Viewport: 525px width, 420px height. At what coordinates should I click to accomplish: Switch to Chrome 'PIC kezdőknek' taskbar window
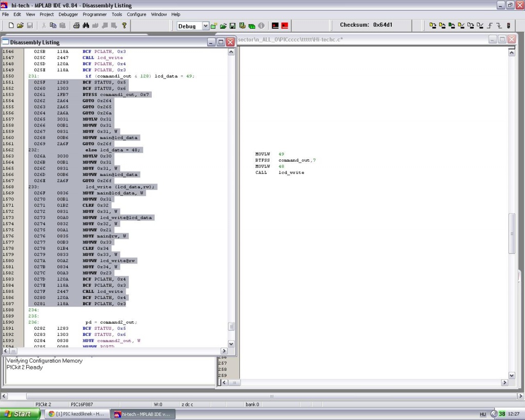pos(76,414)
